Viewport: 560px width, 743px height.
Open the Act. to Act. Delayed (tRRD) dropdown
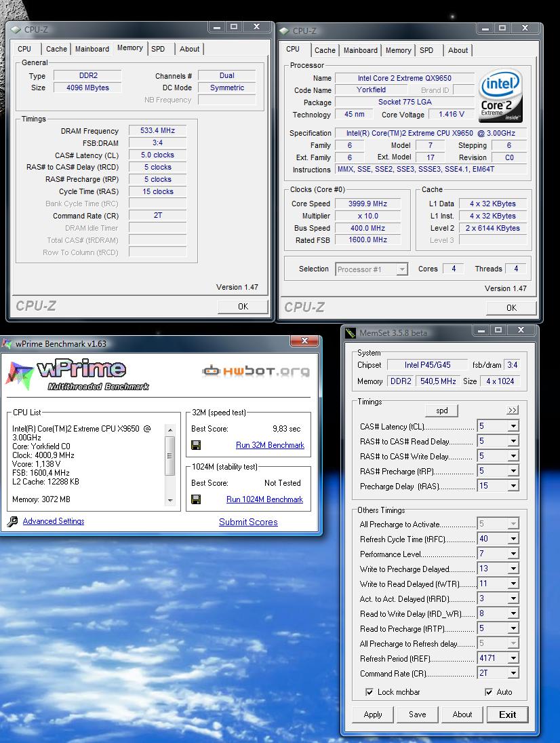click(x=513, y=598)
